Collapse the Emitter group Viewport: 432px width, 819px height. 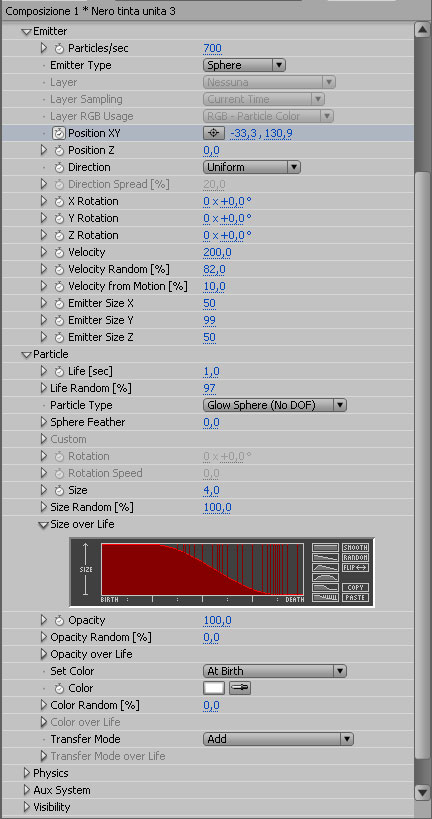pos(27,32)
